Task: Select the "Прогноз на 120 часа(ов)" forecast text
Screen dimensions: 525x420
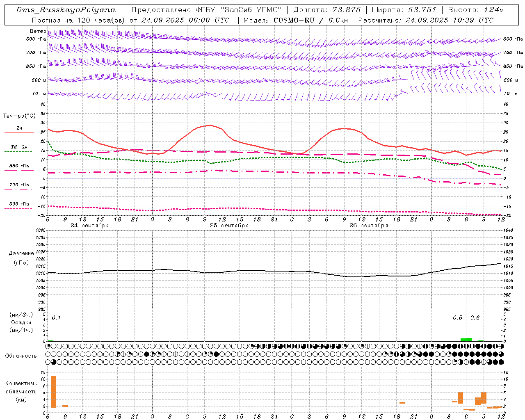Action: point(79,20)
